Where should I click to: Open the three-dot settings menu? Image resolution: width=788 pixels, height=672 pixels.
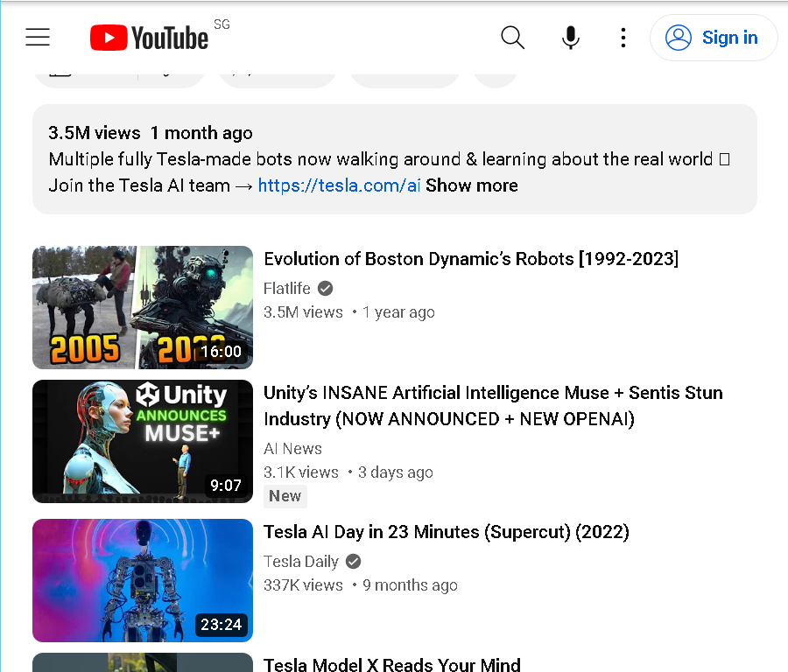(x=623, y=38)
